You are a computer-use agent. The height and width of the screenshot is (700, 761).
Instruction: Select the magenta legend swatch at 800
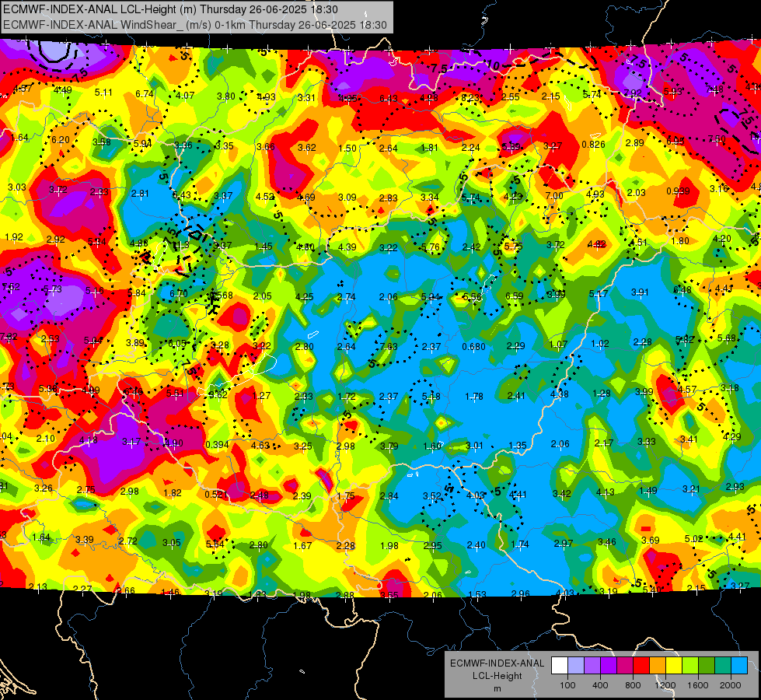click(625, 666)
